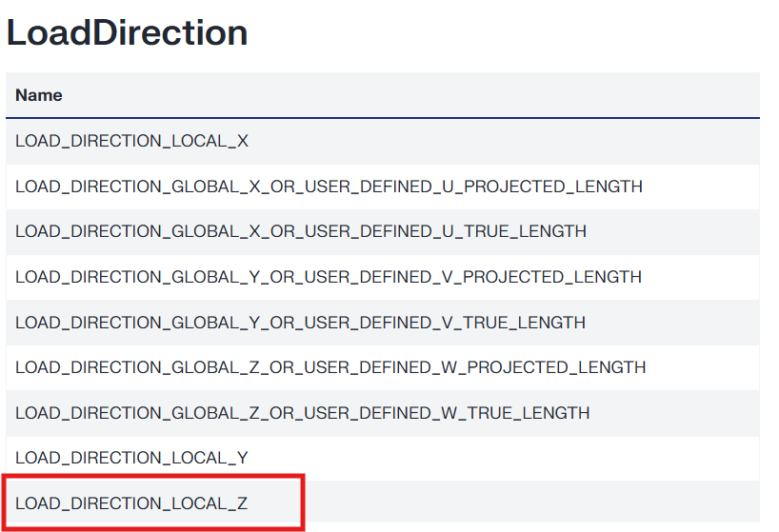Select the LOAD_DIRECTION_LOCAL_X row
Viewport: 779px width, 532px height.
pyautogui.click(x=131, y=141)
